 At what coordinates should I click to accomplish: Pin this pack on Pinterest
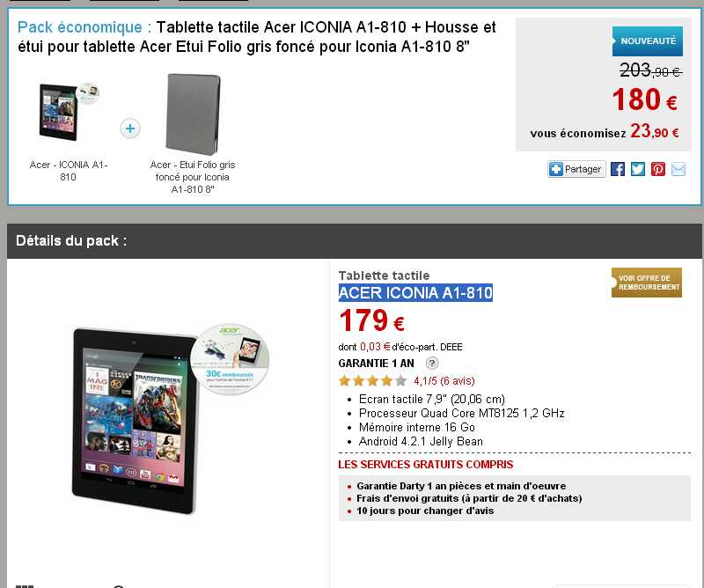pyautogui.click(x=657, y=169)
